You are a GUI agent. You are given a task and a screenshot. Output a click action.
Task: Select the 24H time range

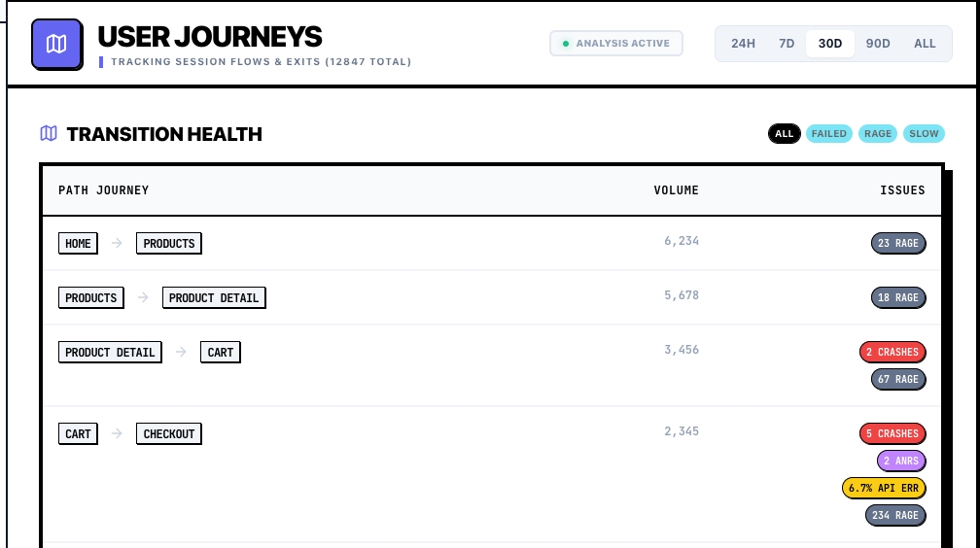pos(744,44)
